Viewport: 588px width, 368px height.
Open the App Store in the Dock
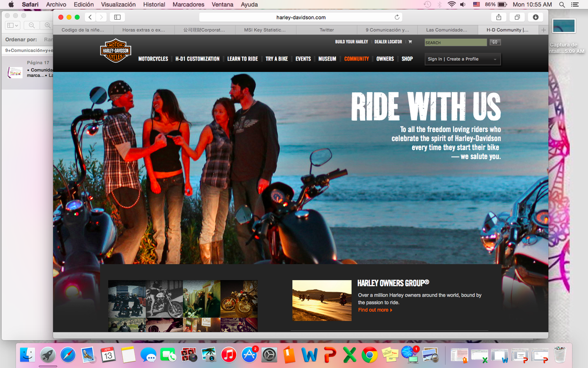click(249, 354)
